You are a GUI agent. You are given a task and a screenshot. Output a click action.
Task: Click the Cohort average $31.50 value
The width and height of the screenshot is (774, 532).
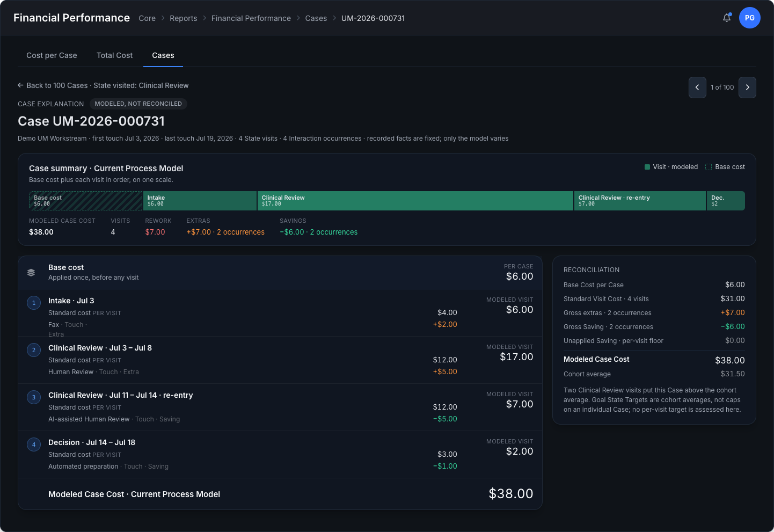pos(733,374)
